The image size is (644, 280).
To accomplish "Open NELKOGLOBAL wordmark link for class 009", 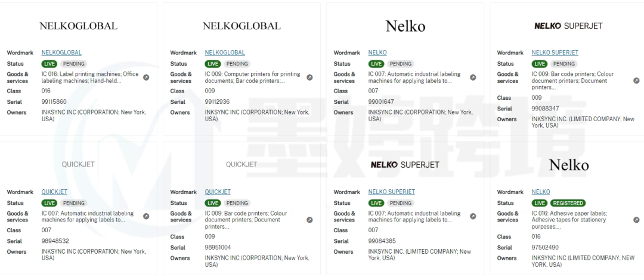I will click(225, 53).
